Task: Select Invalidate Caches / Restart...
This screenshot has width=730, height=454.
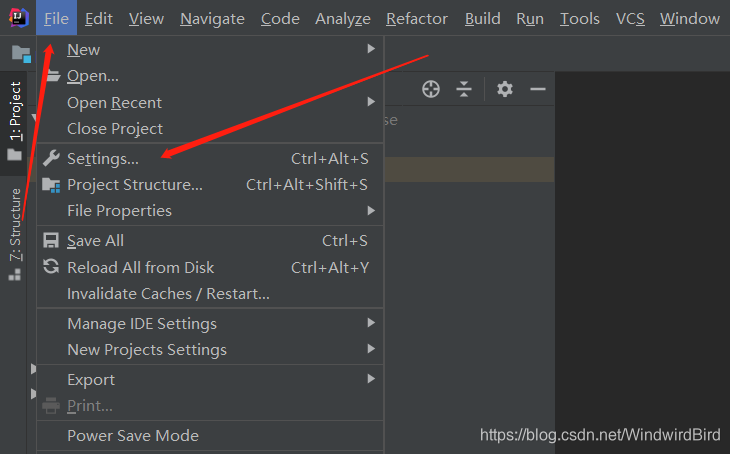Action: point(210,294)
